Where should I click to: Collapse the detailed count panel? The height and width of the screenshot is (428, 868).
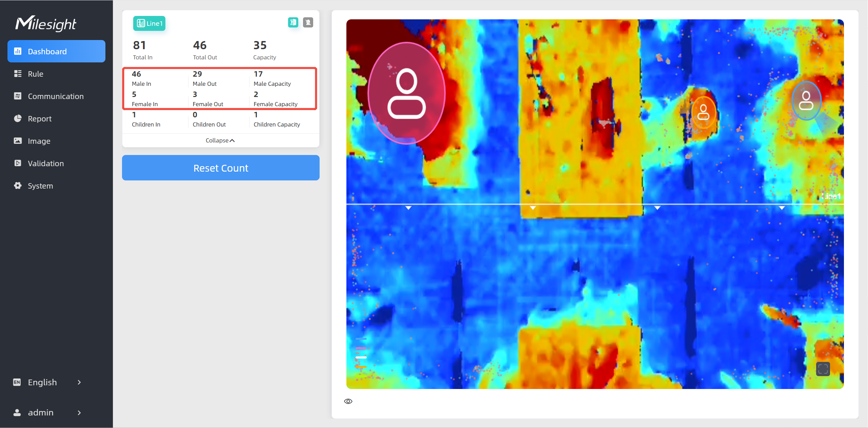[x=220, y=140]
